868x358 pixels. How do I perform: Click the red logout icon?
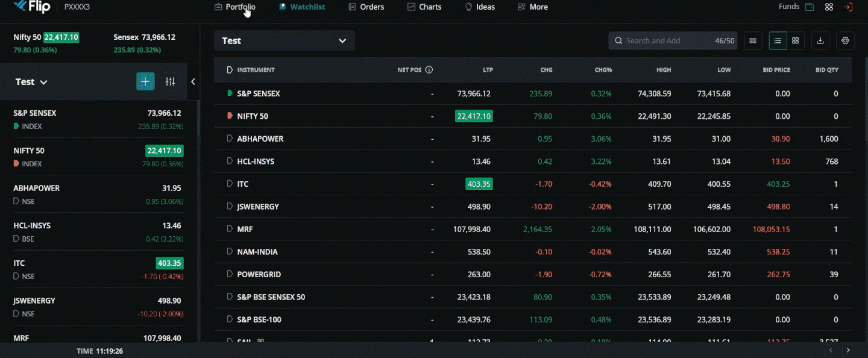click(848, 7)
